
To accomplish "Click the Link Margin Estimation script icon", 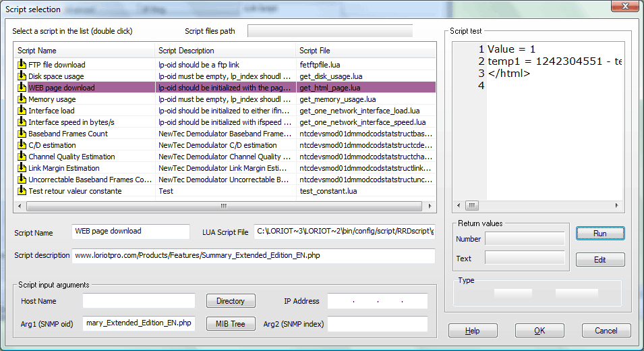I will click(22, 167).
